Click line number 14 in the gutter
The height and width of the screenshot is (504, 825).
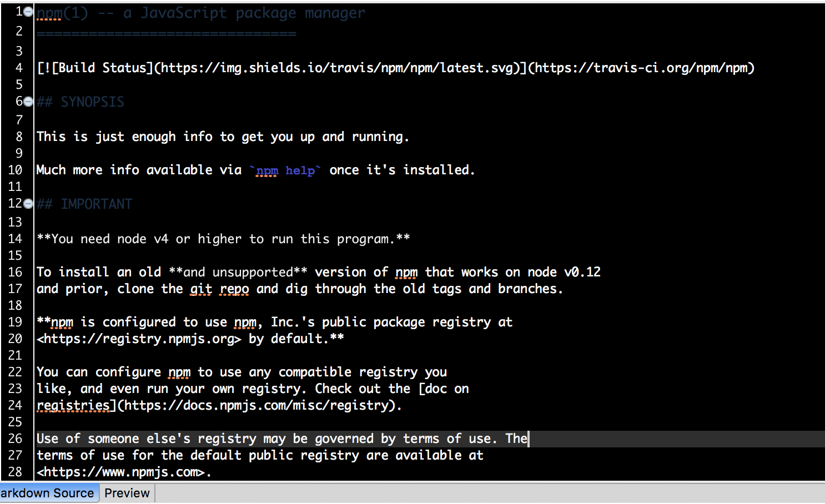[15, 239]
